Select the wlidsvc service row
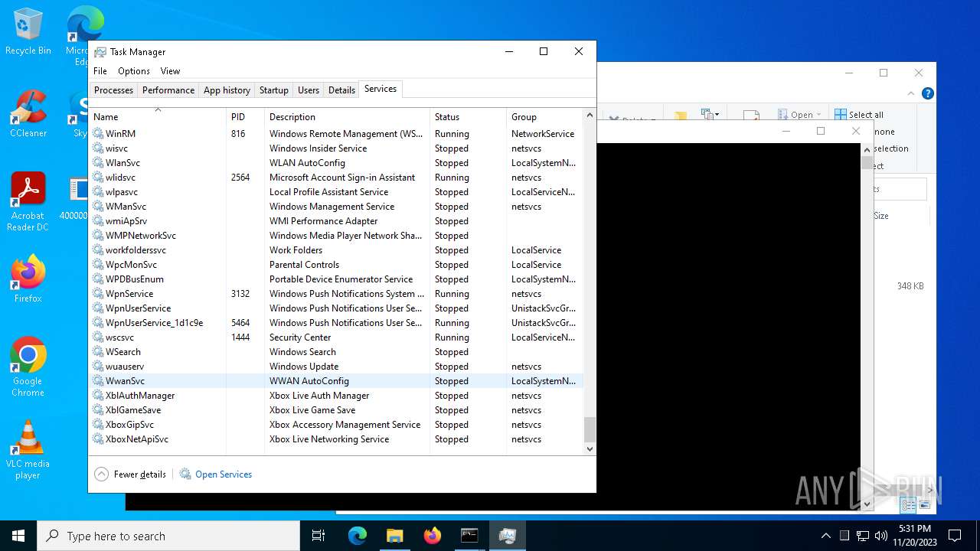Viewport: 980px width, 551px height. (x=336, y=178)
